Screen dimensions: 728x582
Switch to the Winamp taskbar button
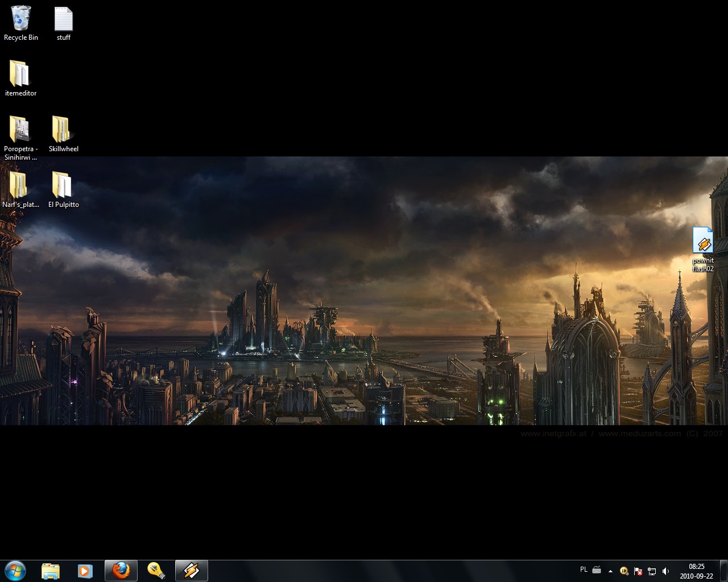[192, 571]
